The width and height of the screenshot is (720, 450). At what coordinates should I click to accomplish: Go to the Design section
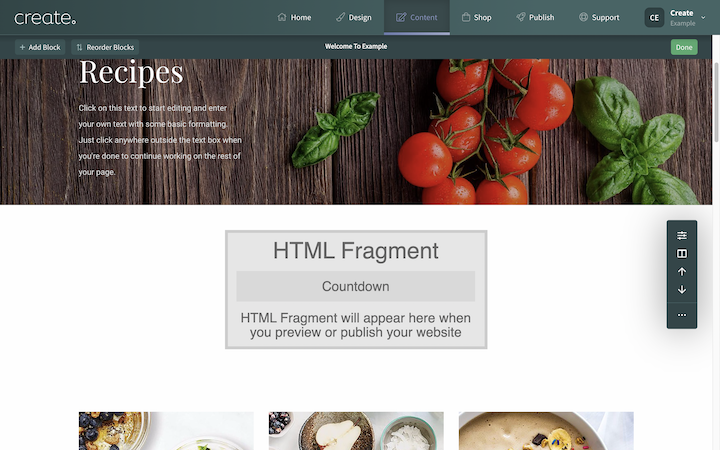[353, 18]
